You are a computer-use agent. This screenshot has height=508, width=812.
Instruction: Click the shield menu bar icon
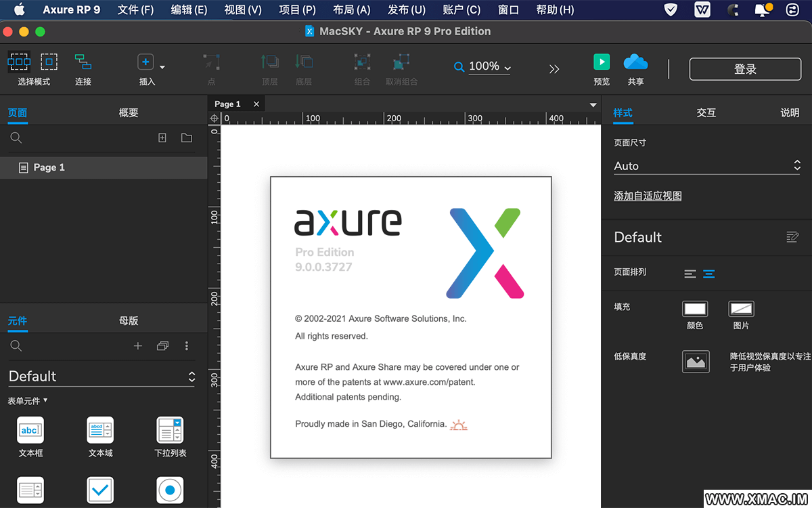pyautogui.click(x=671, y=9)
